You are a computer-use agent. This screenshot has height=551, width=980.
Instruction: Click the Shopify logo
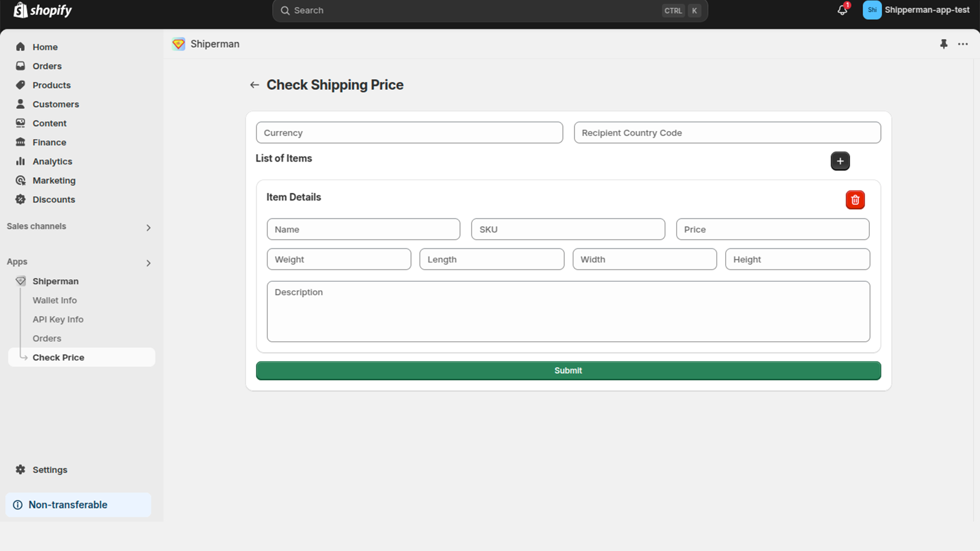point(43,10)
